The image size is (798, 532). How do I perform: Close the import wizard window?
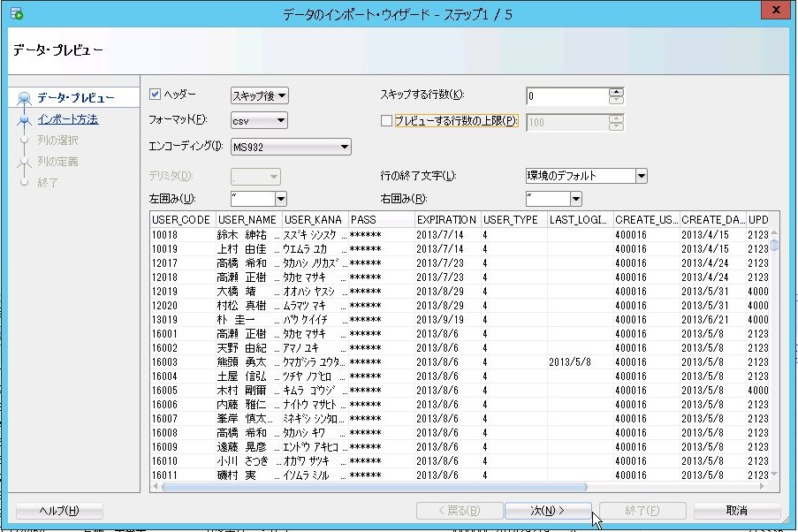click(774, 12)
